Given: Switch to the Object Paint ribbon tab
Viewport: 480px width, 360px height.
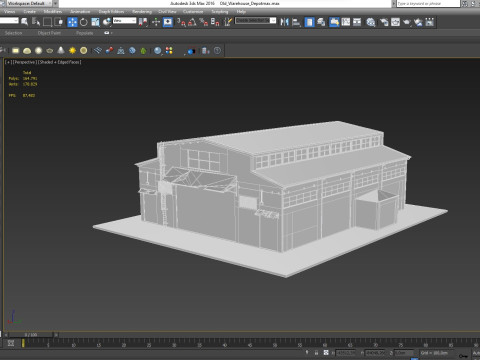Looking at the screenshot, I should [x=49, y=33].
